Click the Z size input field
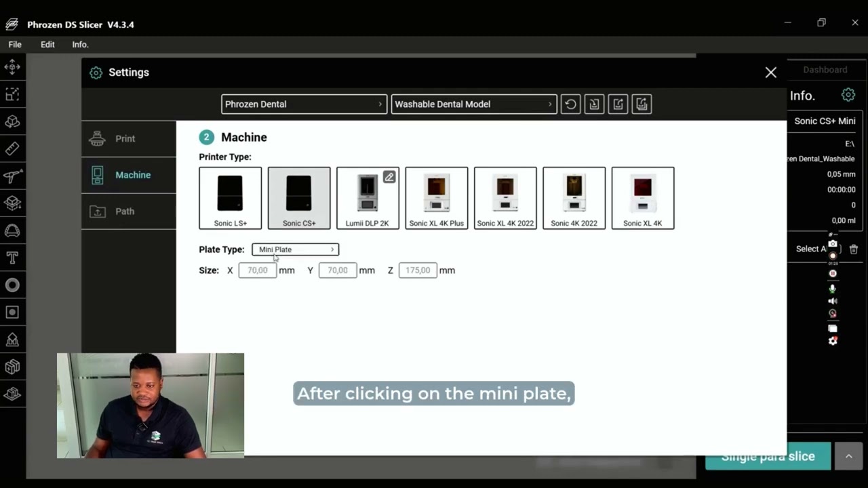 tap(418, 270)
